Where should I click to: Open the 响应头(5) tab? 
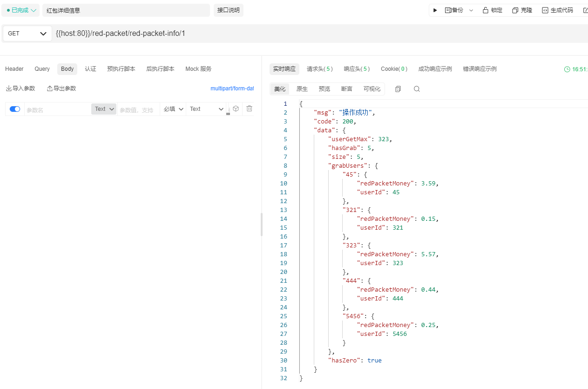coord(357,69)
